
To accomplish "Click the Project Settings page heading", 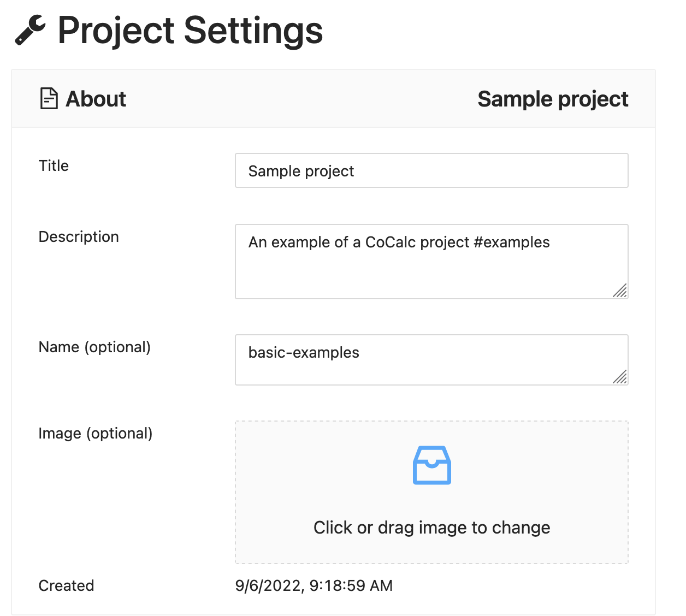I will coord(190,31).
